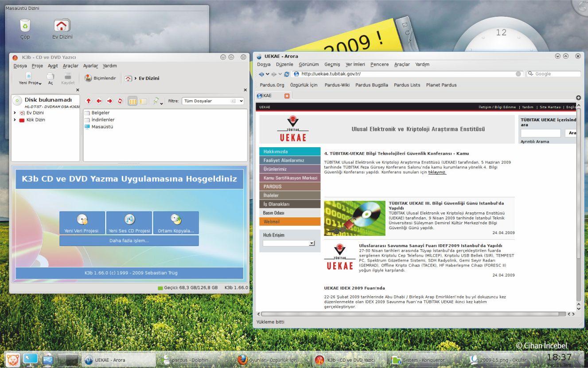
Task: Open Webmail in UEKAE side menu
Action: (x=290, y=222)
